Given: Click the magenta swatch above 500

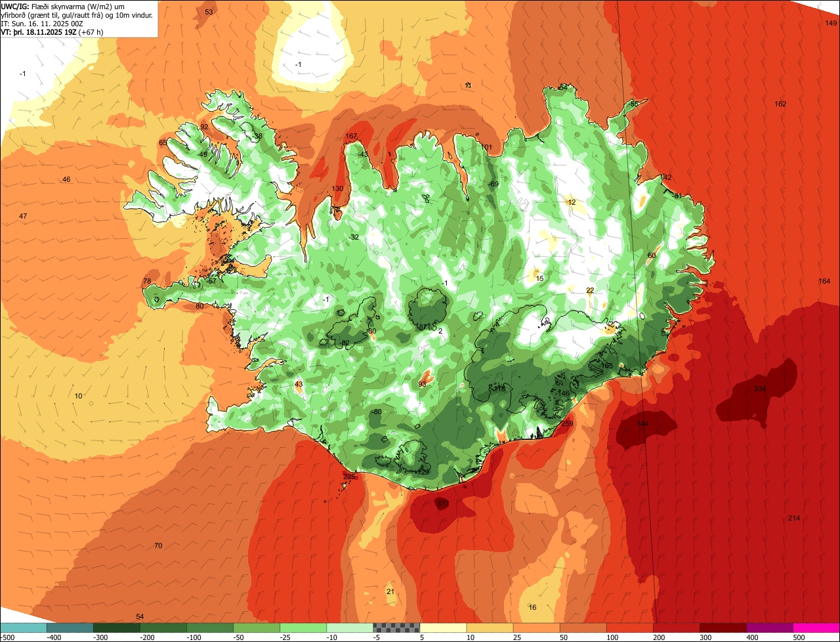Looking at the screenshot, I should (x=816, y=628).
